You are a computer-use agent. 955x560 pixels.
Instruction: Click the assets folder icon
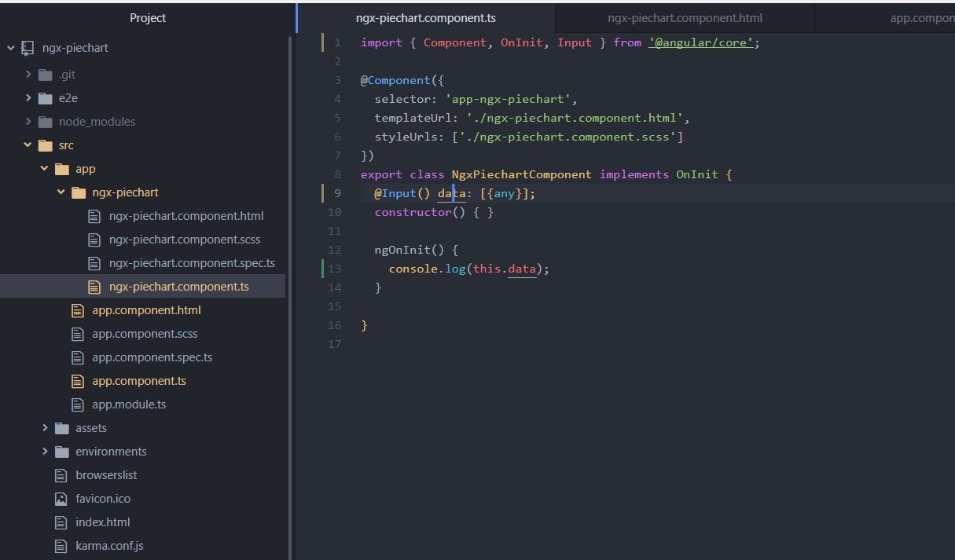coord(61,427)
